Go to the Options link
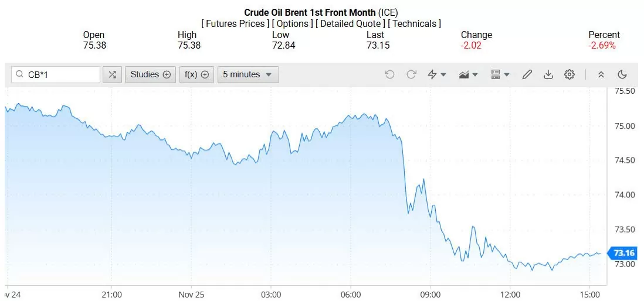 [x=292, y=24]
